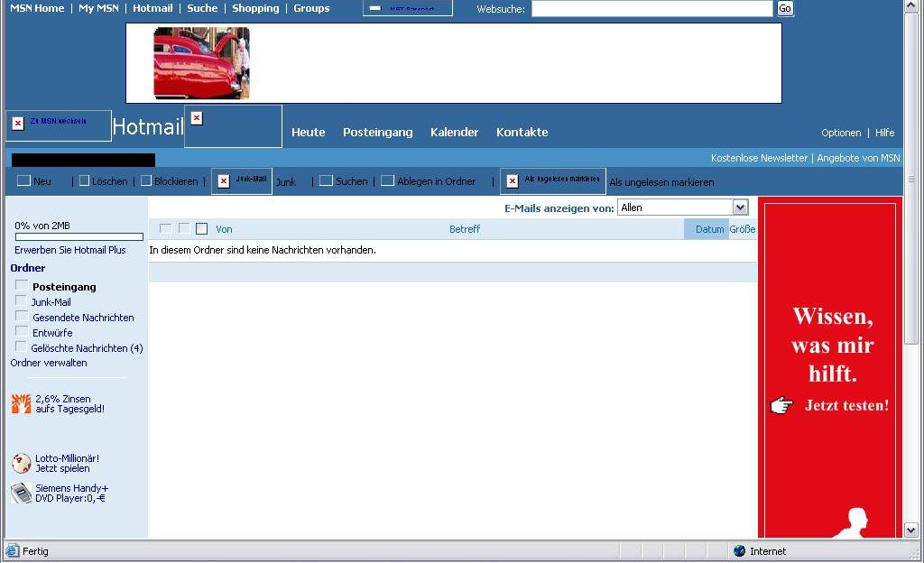This screenshot has width=924, height=563.
Task: Click the vertical scrollbar down arrow
Action: [911, 530]
